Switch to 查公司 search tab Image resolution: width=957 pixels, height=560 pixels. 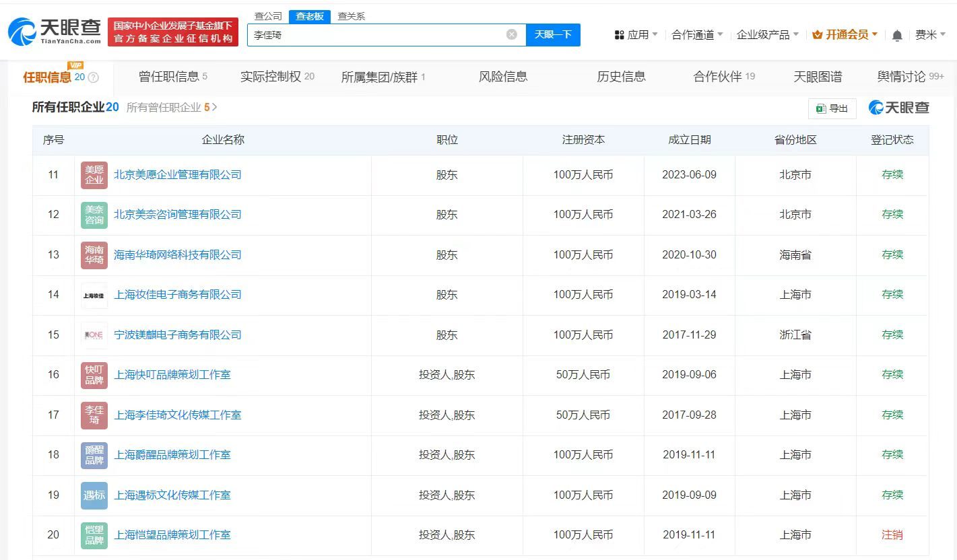(268, 16)
